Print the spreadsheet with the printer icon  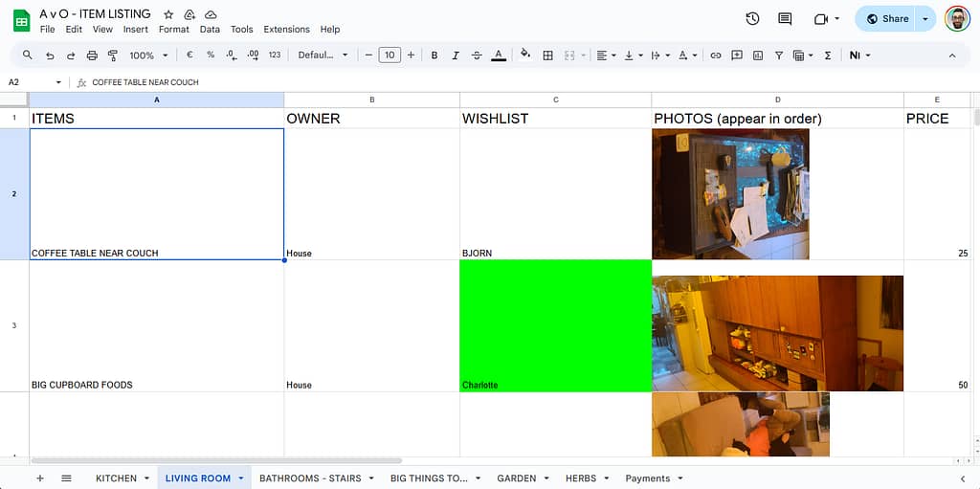click(92, 56)
